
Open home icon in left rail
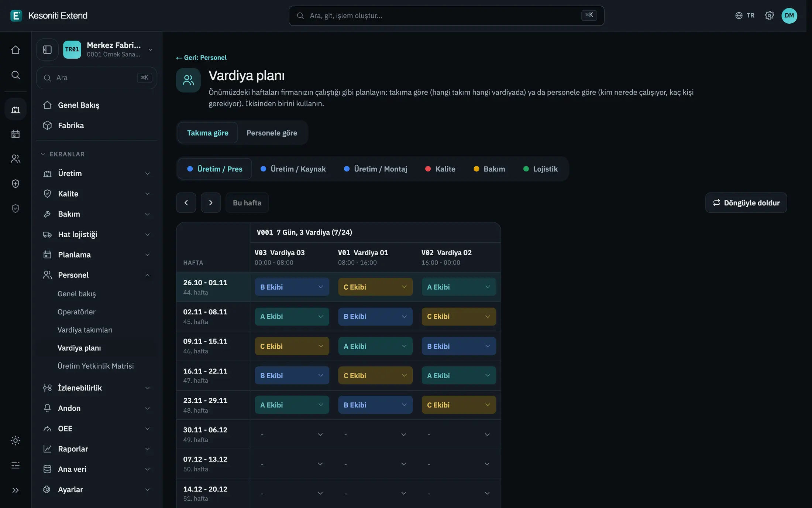click(16, 50)
